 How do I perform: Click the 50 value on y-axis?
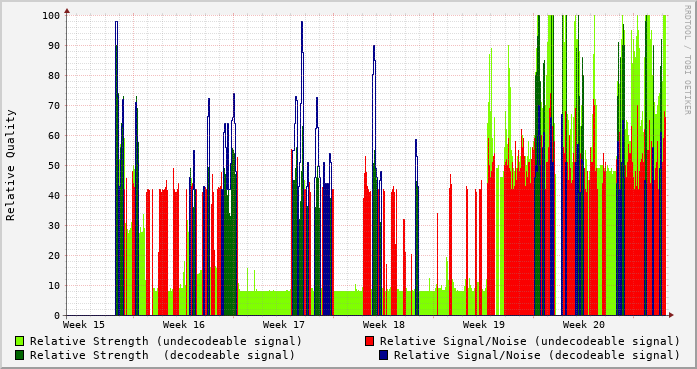(54, 165)
